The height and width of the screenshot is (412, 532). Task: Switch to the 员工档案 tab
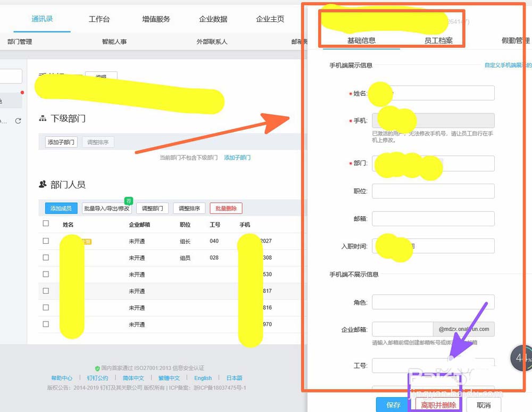click(440, 40)
